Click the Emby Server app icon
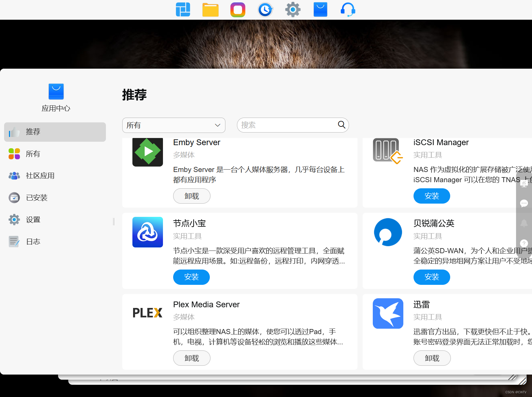The height and width of the screenshot is (397, 532). coord(148,152)
